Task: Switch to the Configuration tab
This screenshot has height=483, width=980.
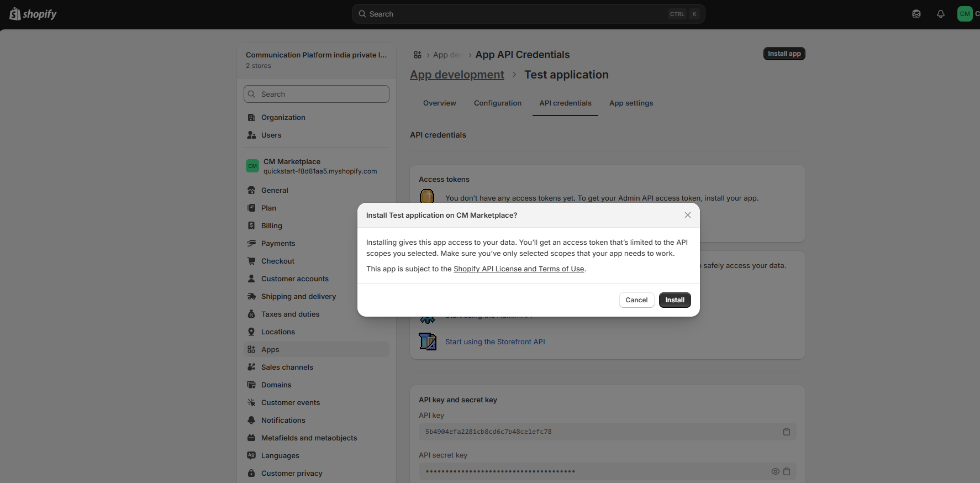Action: pyautogui.click(x=498, y=103)
